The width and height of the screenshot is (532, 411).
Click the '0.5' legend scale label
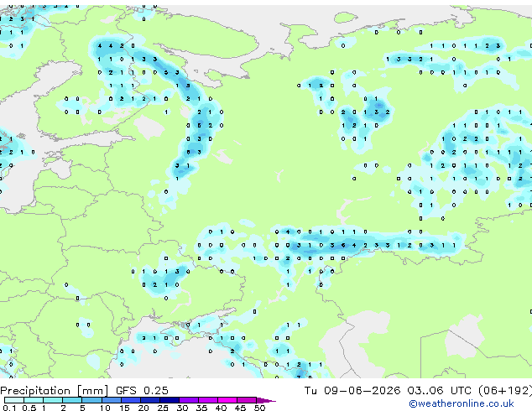29,408
